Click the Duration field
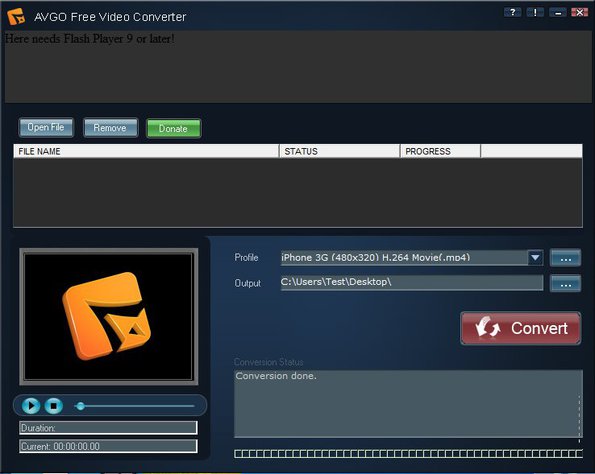 (108, 428)
